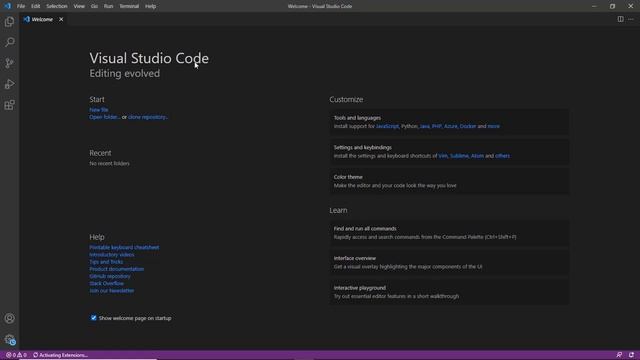The height and width of the screenshot is (360, 640).
Task: Install Sublime keybindings link
Action: [x=459, y=156]
